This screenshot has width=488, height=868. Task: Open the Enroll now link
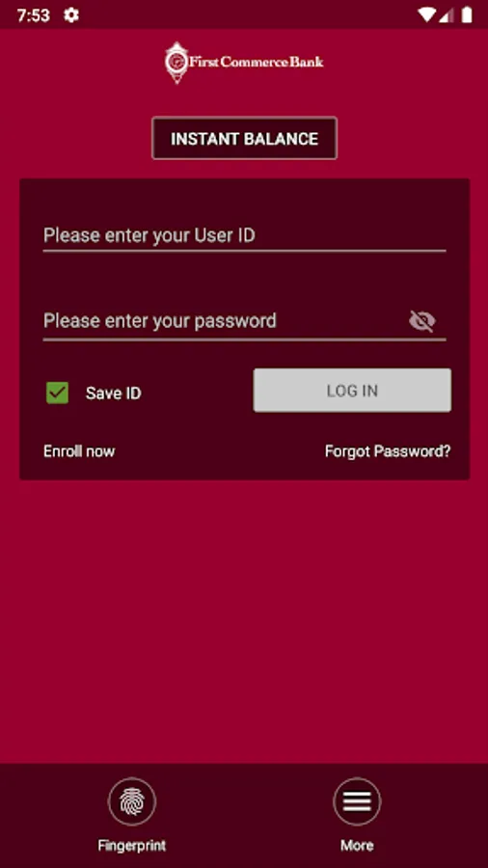[x=79, y=451]
